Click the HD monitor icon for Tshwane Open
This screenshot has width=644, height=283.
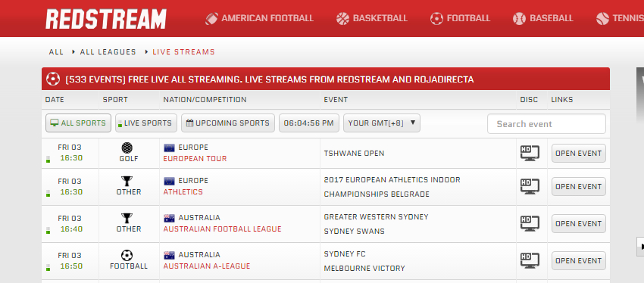pos(530,153)
